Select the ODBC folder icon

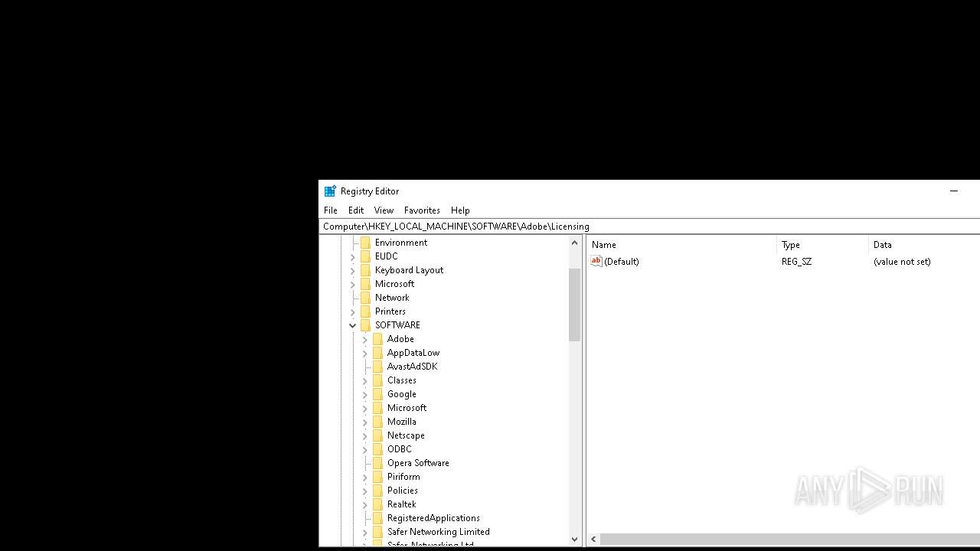tap(377, 449)
